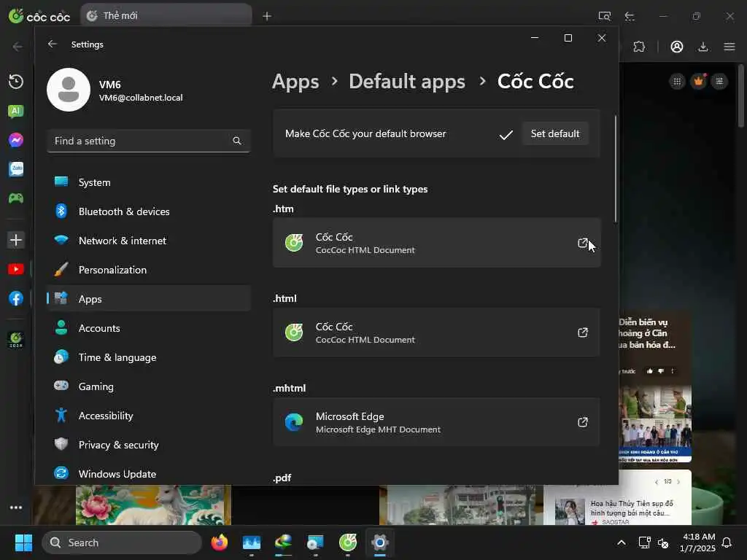Click the Cốc Cốc 2024 icon in the sidebar
The height and width of the screenshot is (560, 747).
pos(16,340)
